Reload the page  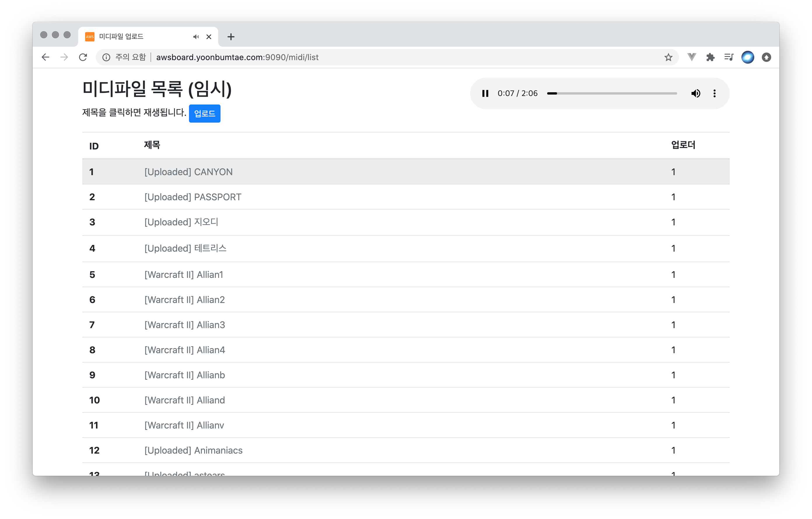[x=83, y=58]
